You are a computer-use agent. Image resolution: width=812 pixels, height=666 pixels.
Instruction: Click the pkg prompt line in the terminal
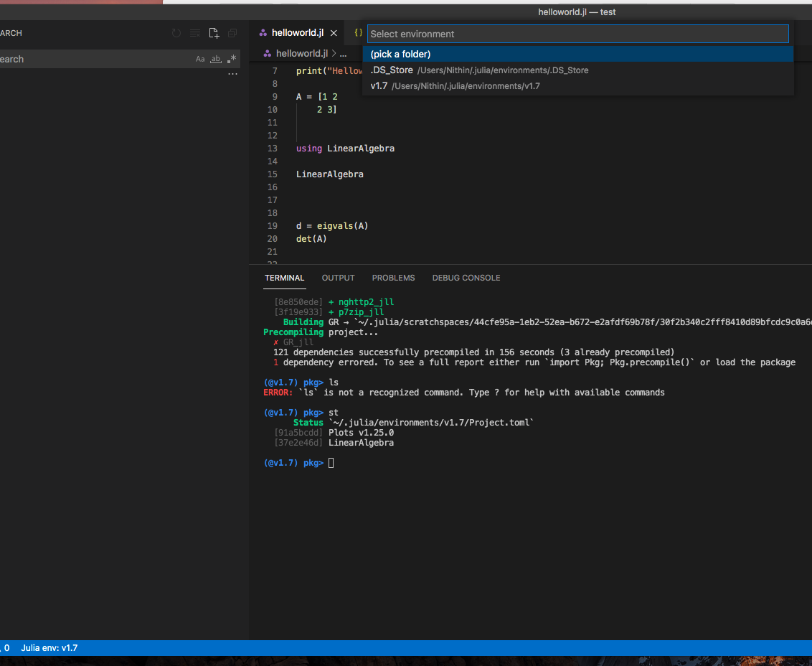click(294, 462)
